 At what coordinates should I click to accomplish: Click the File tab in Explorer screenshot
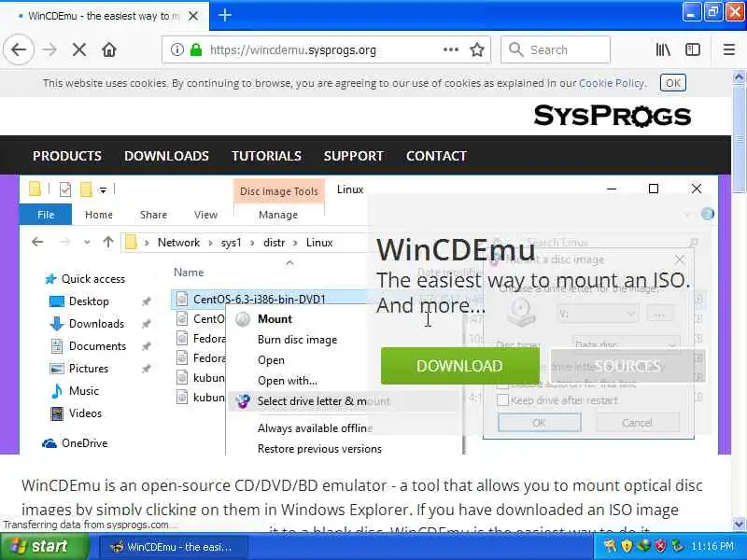coord(45,215)
